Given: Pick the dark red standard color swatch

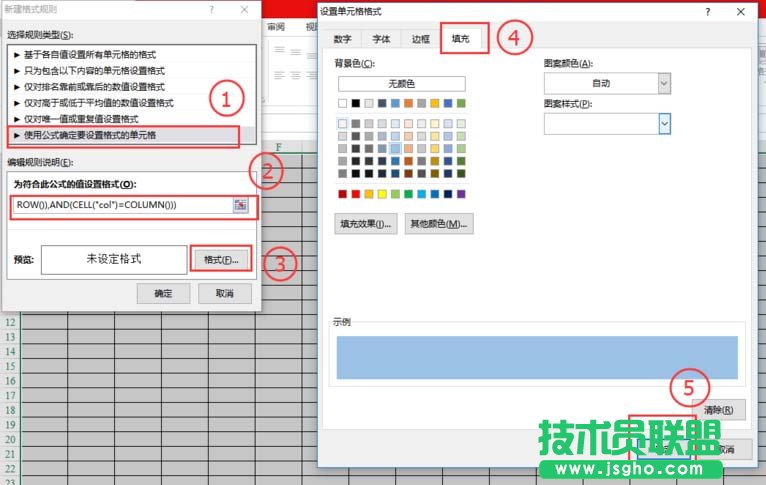Looking at the screenshot, I should 342,194.
